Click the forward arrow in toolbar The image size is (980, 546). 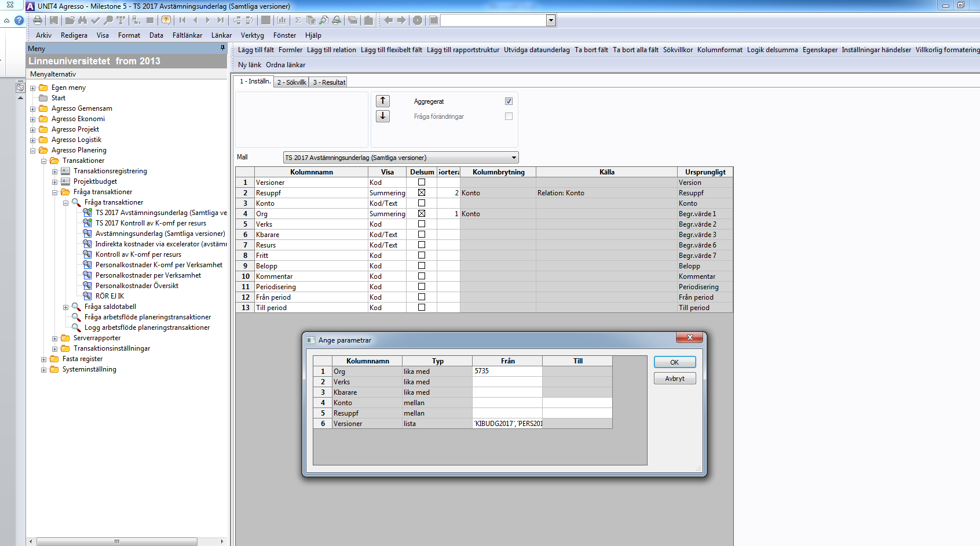click(401, 20)
